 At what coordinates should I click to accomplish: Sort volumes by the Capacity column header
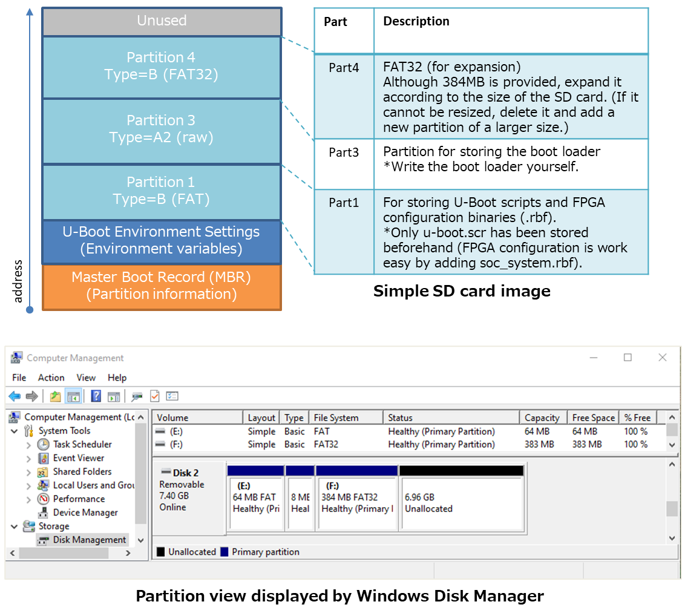click(542, 418)
